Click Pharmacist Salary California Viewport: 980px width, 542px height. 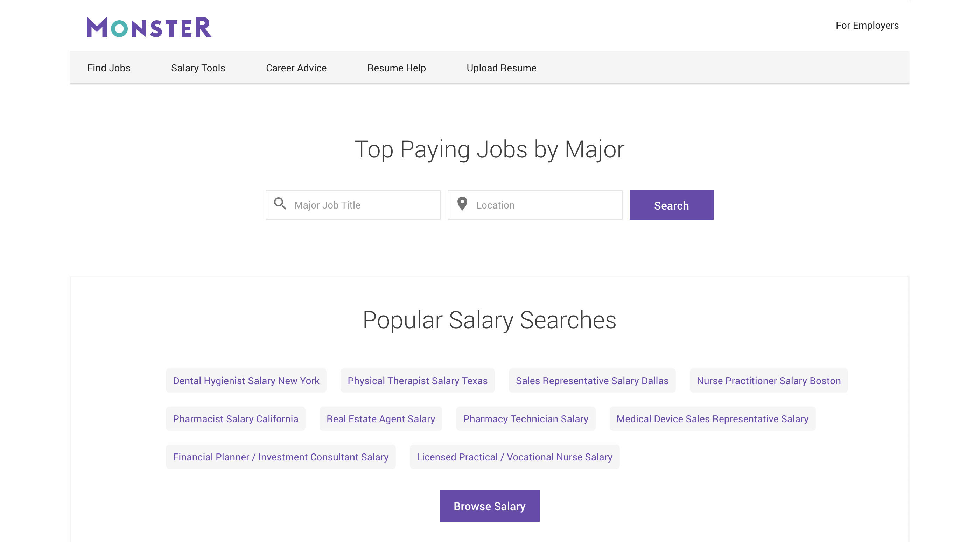click(235, 419)
